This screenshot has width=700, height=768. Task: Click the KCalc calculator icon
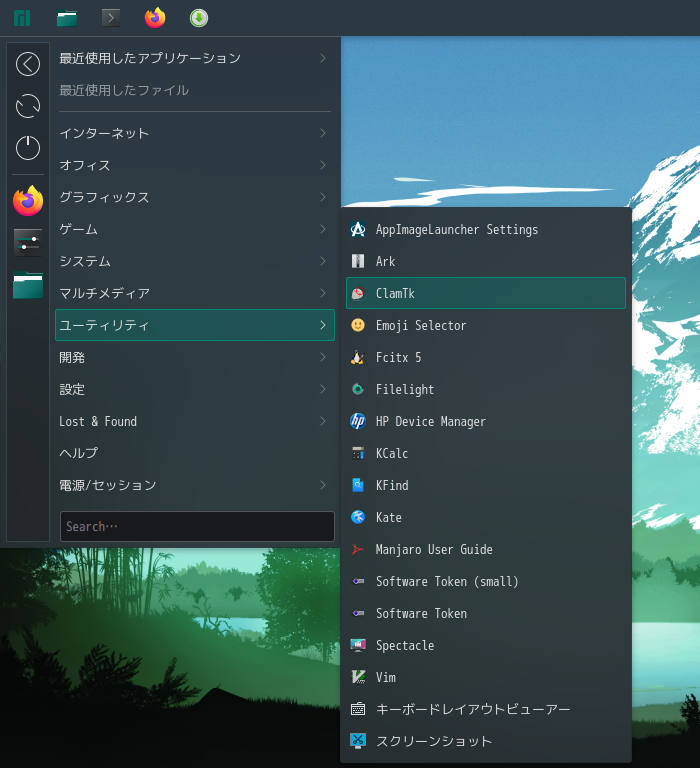[358, 453]
